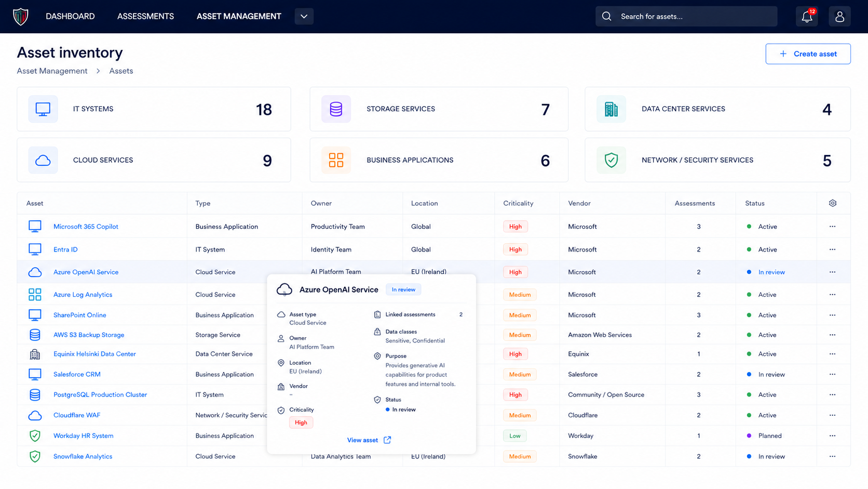This screenshot has width=868, height=489.
Task: Click the monitor icon beside Microsoft 365 Copilot
Action: tap(35, 227)
